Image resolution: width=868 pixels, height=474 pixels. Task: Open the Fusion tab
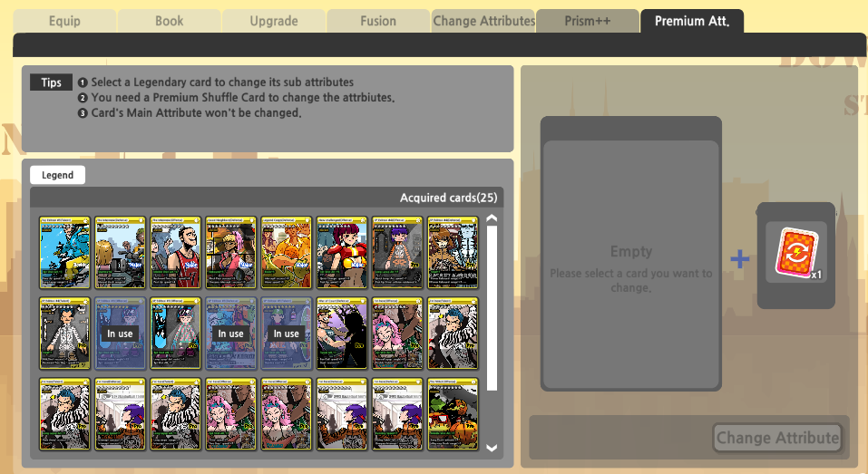[378, 21]
